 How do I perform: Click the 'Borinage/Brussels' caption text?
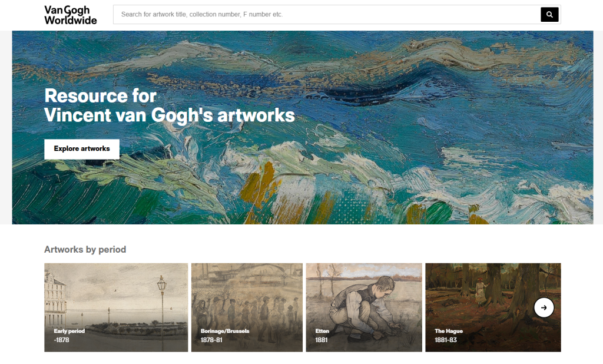click(225, 331)
